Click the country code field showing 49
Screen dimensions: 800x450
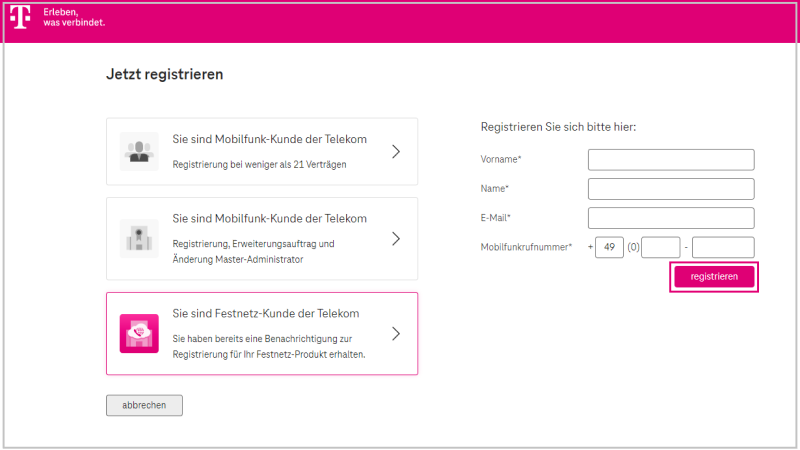[x=609, y=247]
